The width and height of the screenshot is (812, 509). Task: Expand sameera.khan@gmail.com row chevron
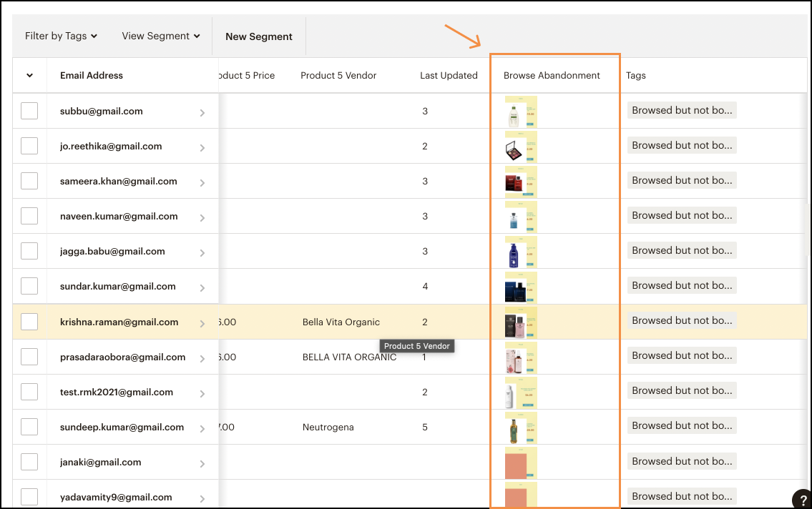tap(202, 183)
